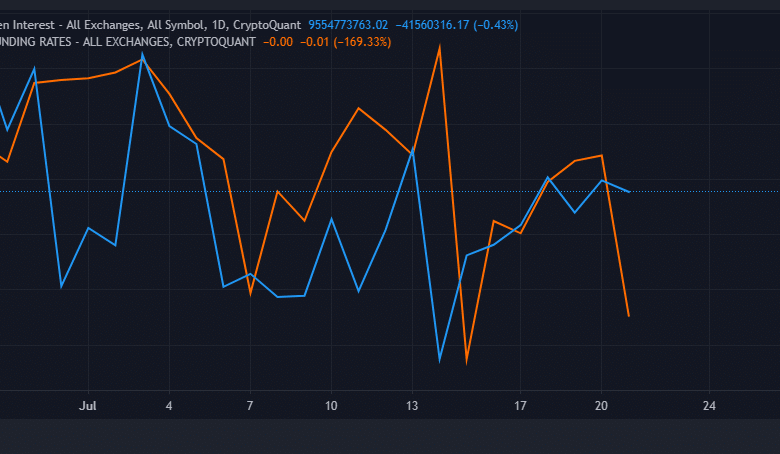Viewport: 780px width, 454px height.
Task: Click the orange line's lowest trough near 15
Action: point(466,362)
